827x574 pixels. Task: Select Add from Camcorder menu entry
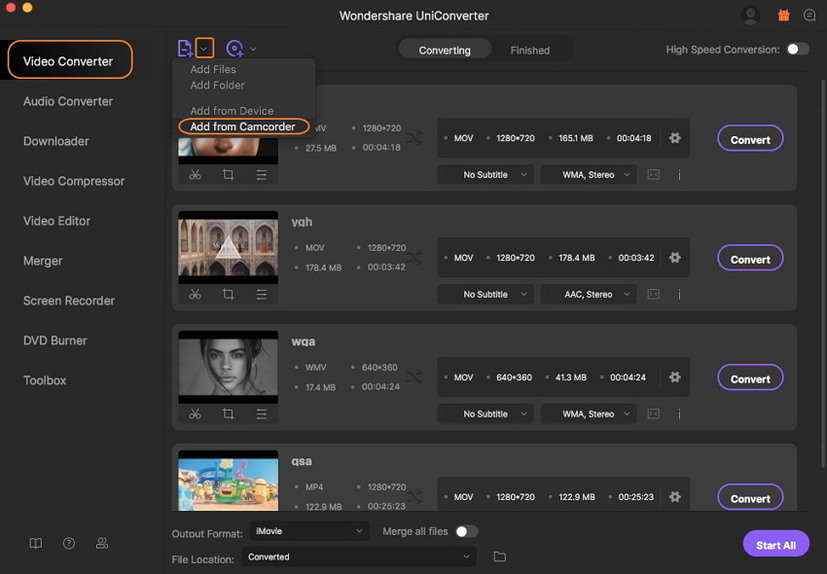coord(243,127)
